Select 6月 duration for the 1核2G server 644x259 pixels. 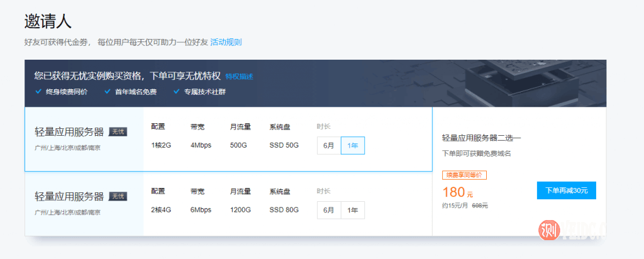[329, 146]
